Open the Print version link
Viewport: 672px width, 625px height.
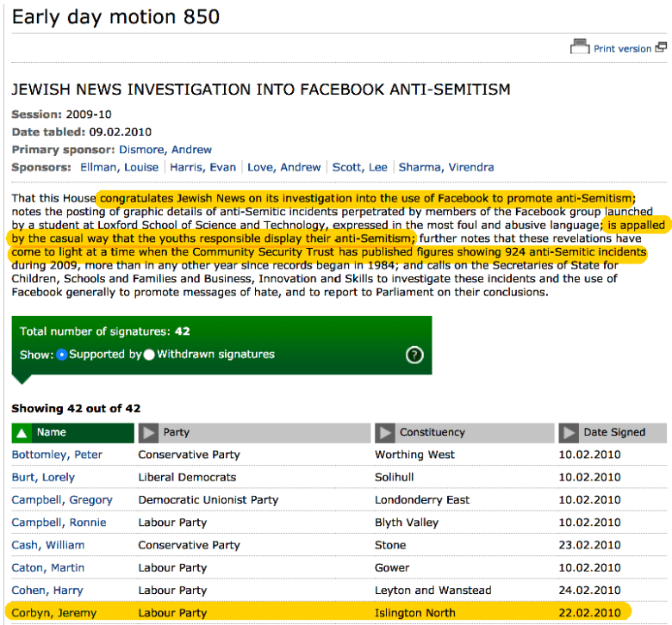(622, 49)
